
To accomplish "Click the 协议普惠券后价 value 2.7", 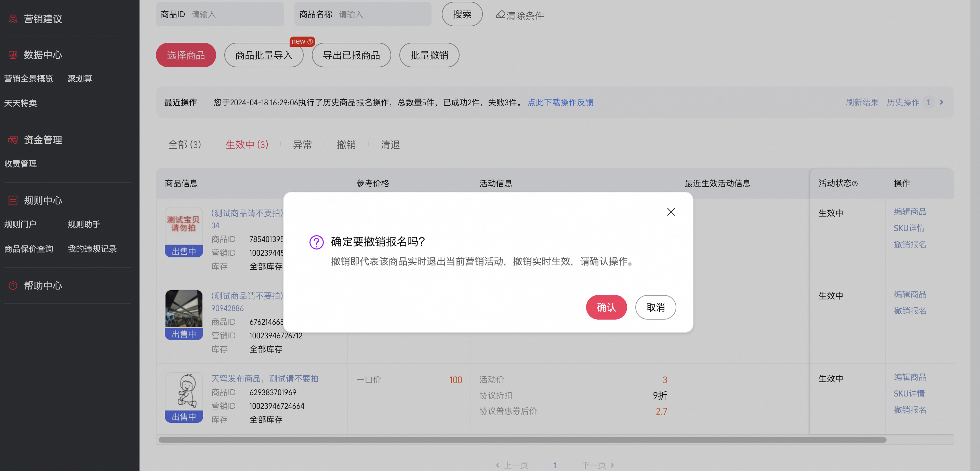I will click(x=661, y=411).
